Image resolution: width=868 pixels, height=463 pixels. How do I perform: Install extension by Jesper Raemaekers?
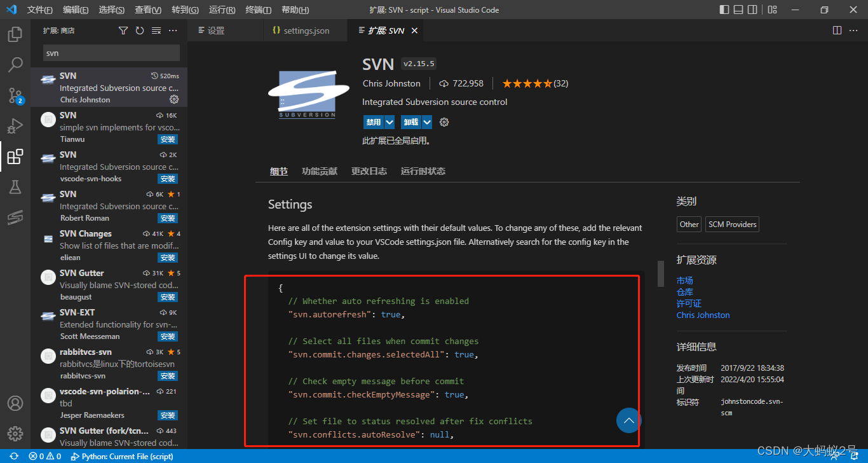(168, 415)
